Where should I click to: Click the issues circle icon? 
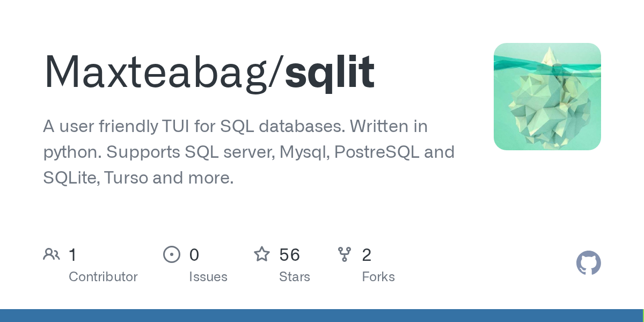(x=172, y=254)
